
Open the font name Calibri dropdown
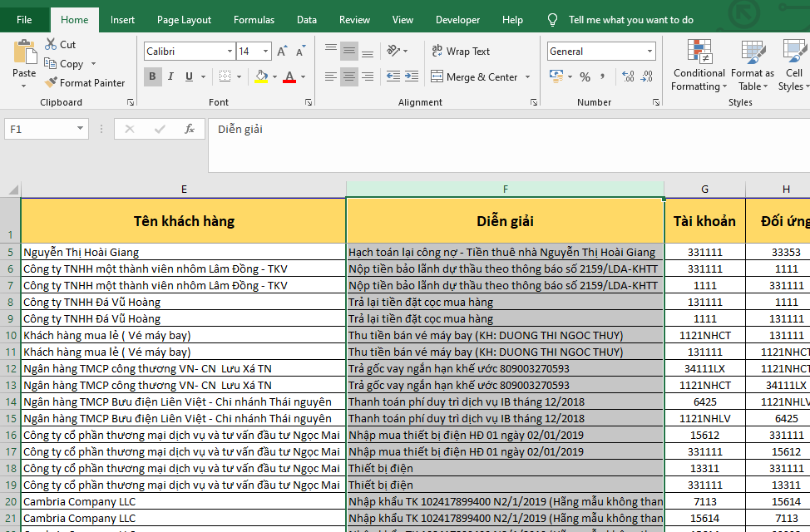(x=230, y=52)
